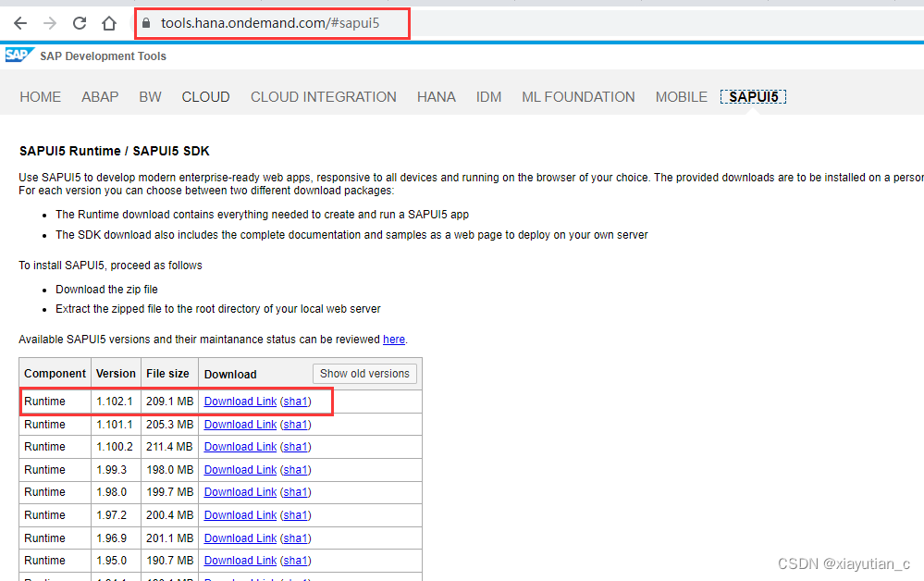This screenshot has height=581, width=924.
Task: Go to browser home page icon
Action: [109, 23]
